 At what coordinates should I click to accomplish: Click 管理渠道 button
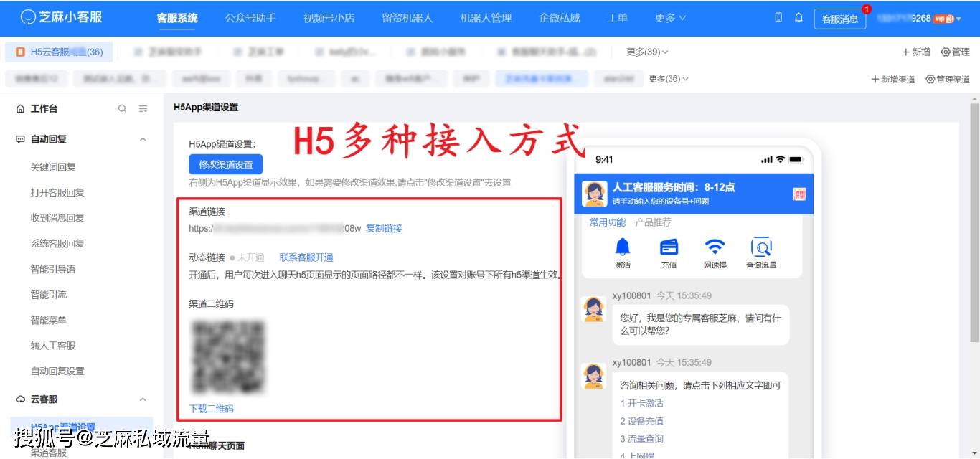[x=948, y=79]
